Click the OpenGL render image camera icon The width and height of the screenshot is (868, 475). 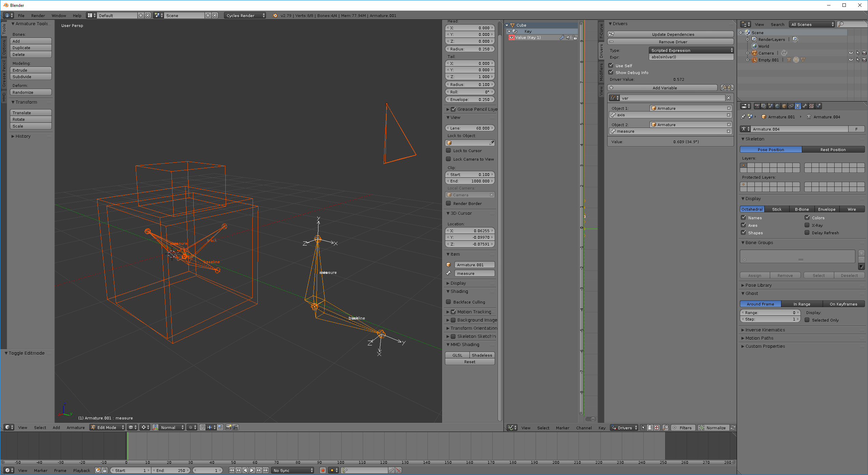pos(228,427)
